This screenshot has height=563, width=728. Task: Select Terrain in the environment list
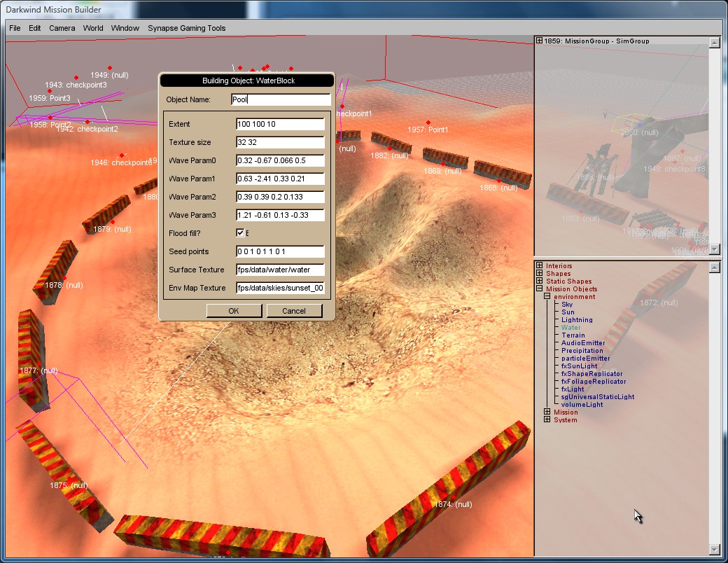click(x=573, y=335)
